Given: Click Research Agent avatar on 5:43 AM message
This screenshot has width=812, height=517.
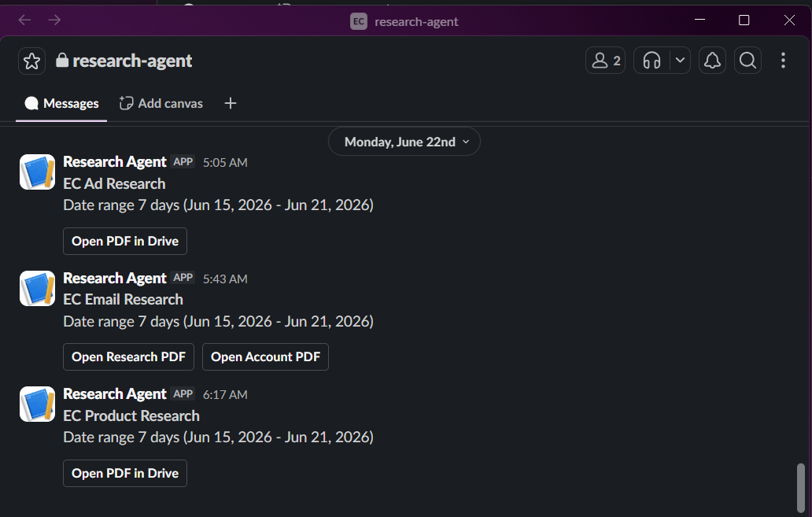Looking at the screenshot, I should [37, 288].
